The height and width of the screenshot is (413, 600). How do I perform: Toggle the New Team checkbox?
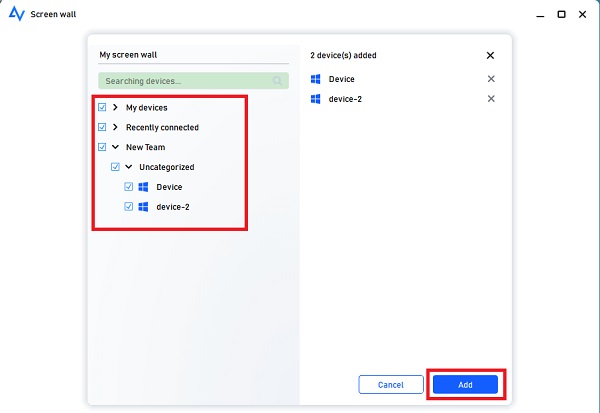click(102, 147)
